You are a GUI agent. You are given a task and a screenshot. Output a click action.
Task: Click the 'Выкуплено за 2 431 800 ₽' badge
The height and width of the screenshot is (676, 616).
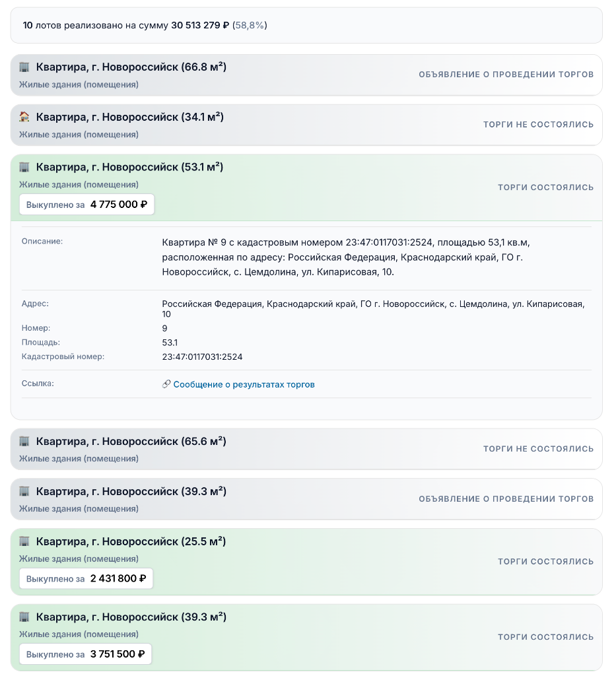pos(86,578)
